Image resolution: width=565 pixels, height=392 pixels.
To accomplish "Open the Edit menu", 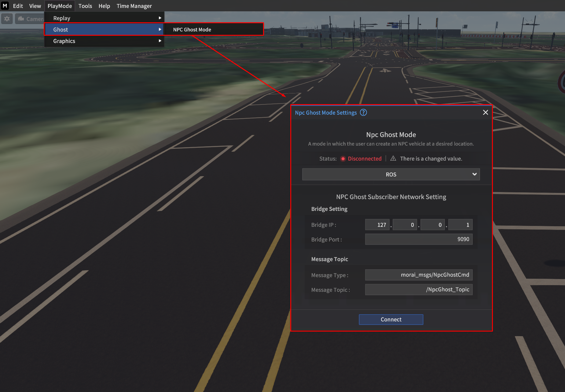I will pos(18,6).
